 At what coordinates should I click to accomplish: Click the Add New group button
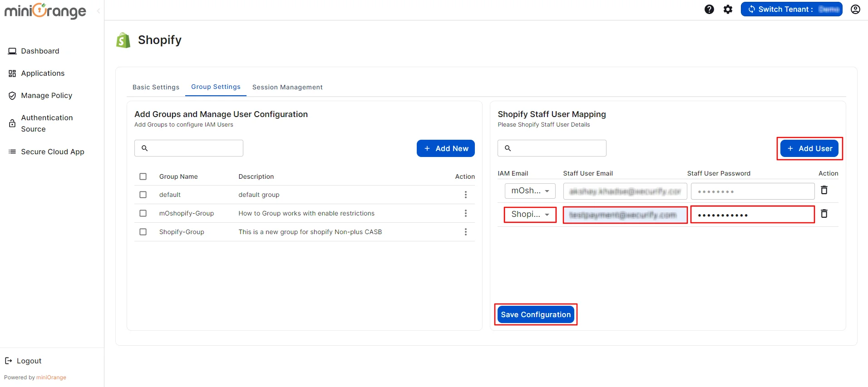pos(446,148)
